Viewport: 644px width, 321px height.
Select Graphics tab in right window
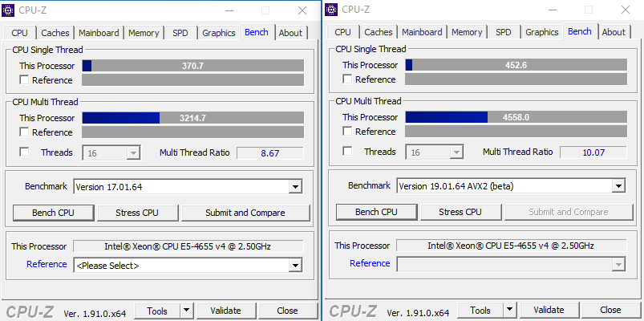542,32
